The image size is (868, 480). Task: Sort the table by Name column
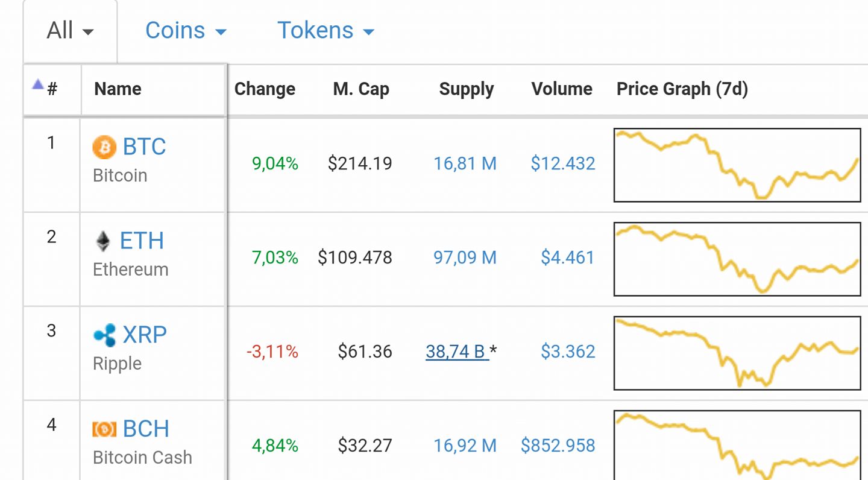pyautogui.click(x=118, y=89)
